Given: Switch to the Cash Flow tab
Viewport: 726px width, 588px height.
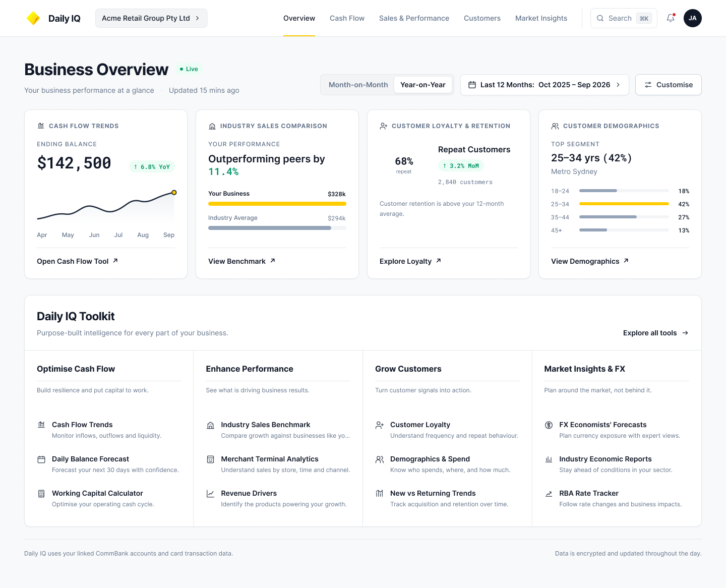Looking at the screenshot, I should pos(347,18).
